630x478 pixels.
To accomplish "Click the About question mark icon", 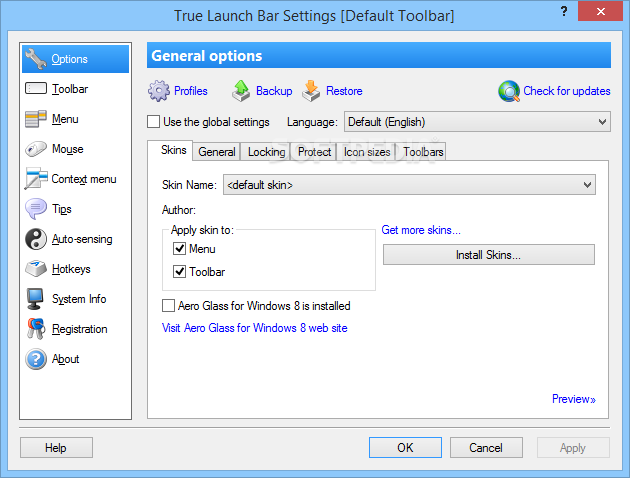I will coord(36,359).
